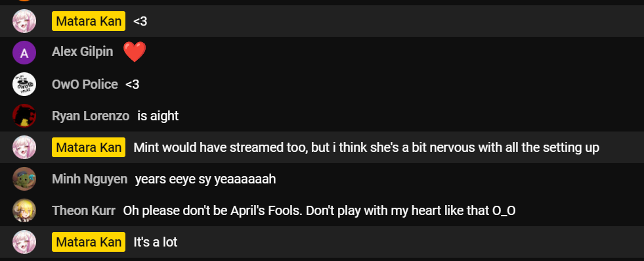Screen dimensions: 644x261
Task: Open the Alex Gilpin username
Action: 83,52
